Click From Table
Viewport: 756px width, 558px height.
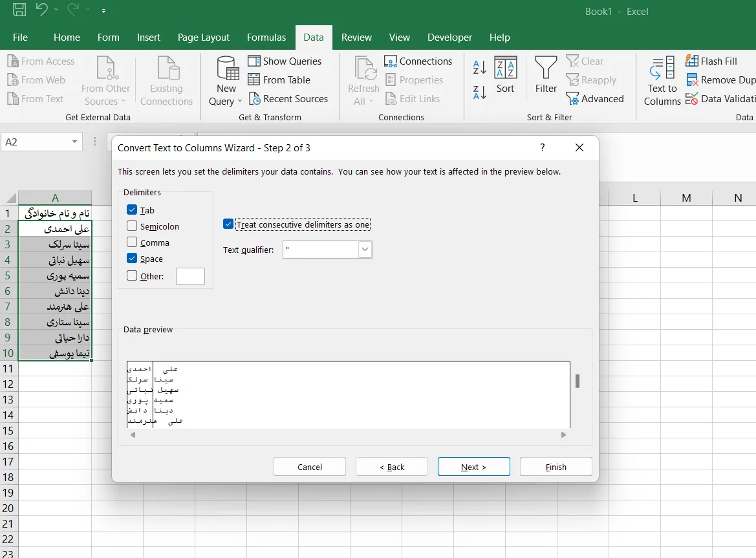tap(279, 80)
